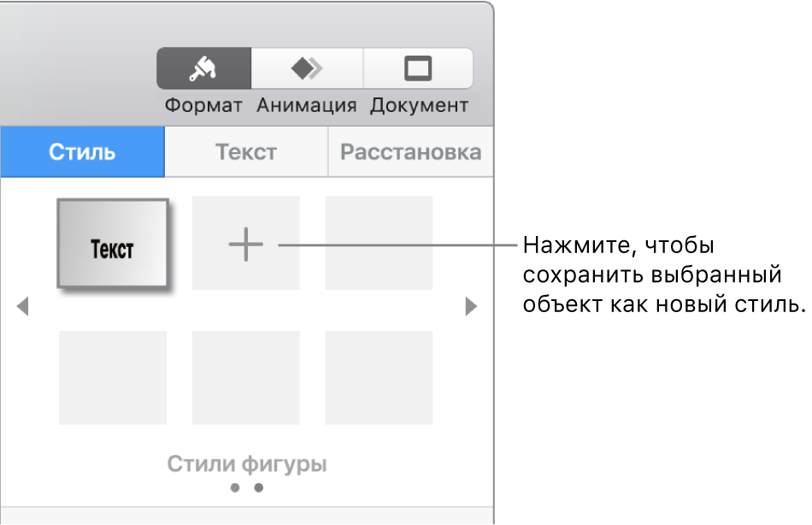812x525 pixels.
Task: Click the Анимация label
Action: pyautogui.click(x=307, y=106)
